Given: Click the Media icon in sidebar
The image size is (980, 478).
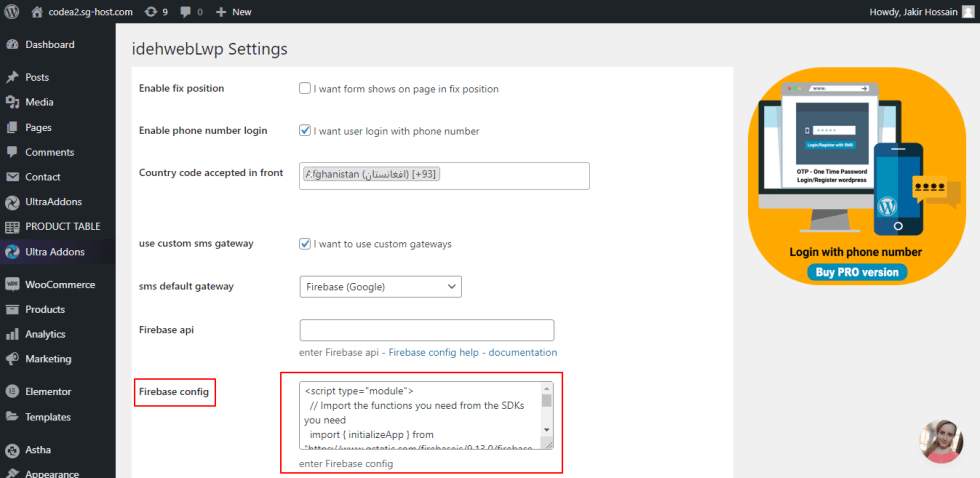Looking at the screenshot, I should (x=12, y=102).
